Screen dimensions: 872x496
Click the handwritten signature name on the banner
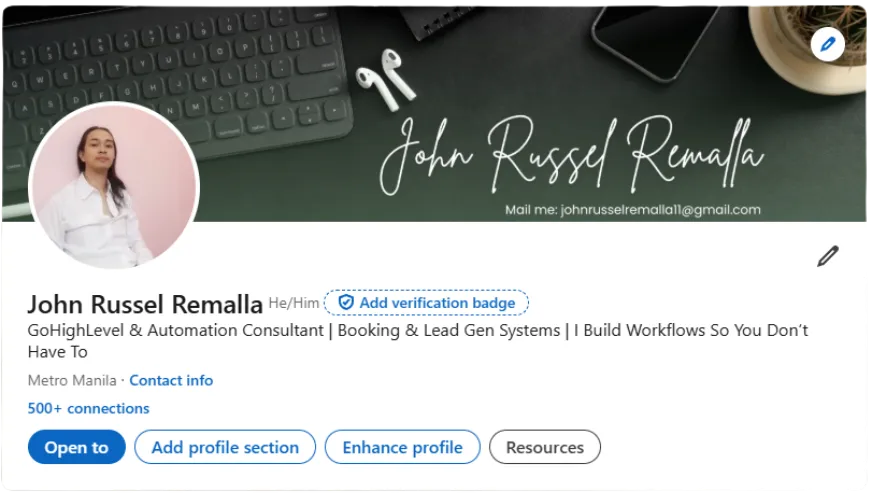coord(572,153)
